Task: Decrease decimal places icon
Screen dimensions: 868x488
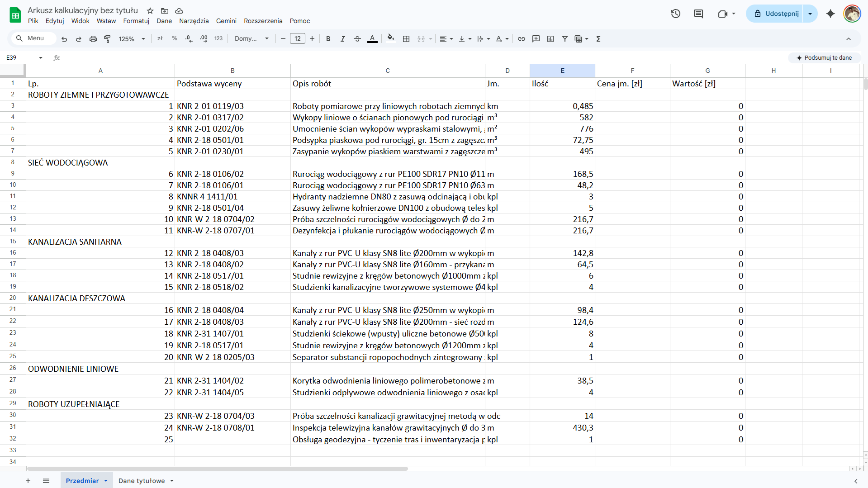Action: coord(189,39)
